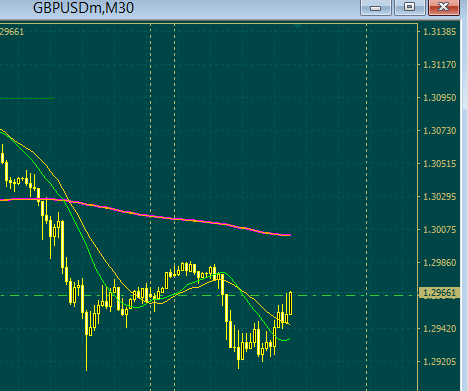Click the GBPUSDm,M30 window title

pyautogui.click(x=83, y=8)
